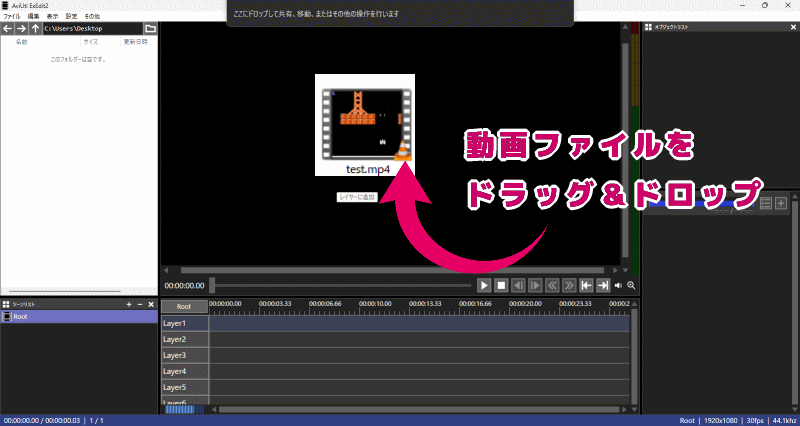Open the ファイル menu
800x426 pixels.
pos(12,17)
